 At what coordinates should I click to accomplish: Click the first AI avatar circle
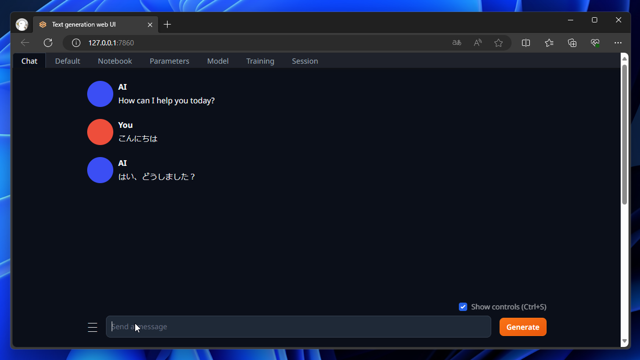(100, 94)
